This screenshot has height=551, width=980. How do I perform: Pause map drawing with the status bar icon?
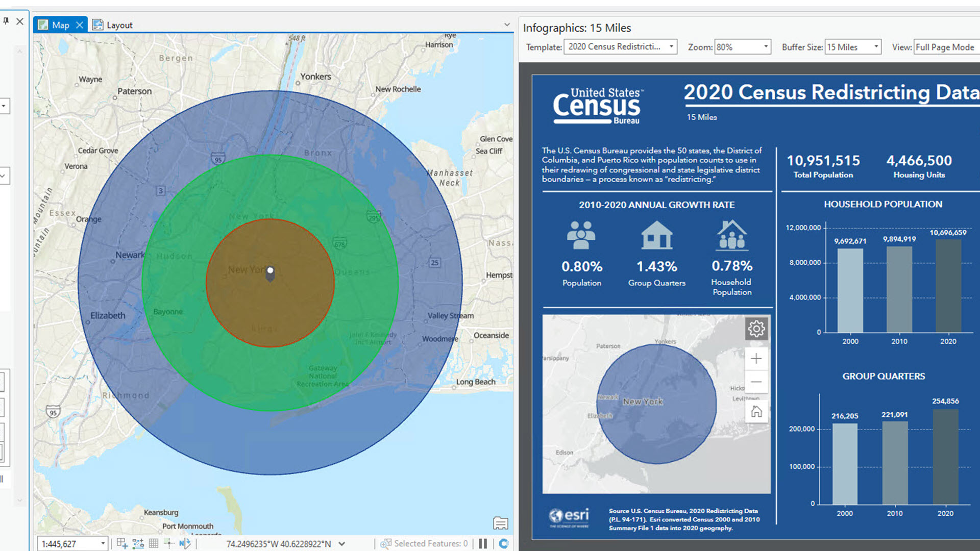click(482, 543)
